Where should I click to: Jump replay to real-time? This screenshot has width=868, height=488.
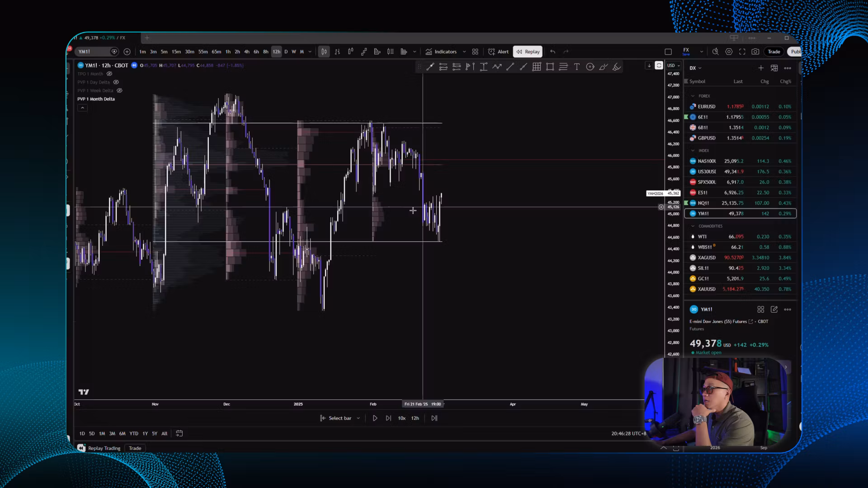point(434,418)
